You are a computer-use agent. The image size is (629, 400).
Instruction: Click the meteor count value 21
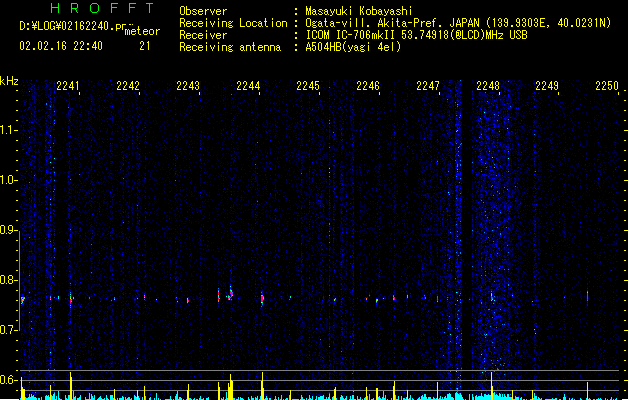[x=145, y=46]
